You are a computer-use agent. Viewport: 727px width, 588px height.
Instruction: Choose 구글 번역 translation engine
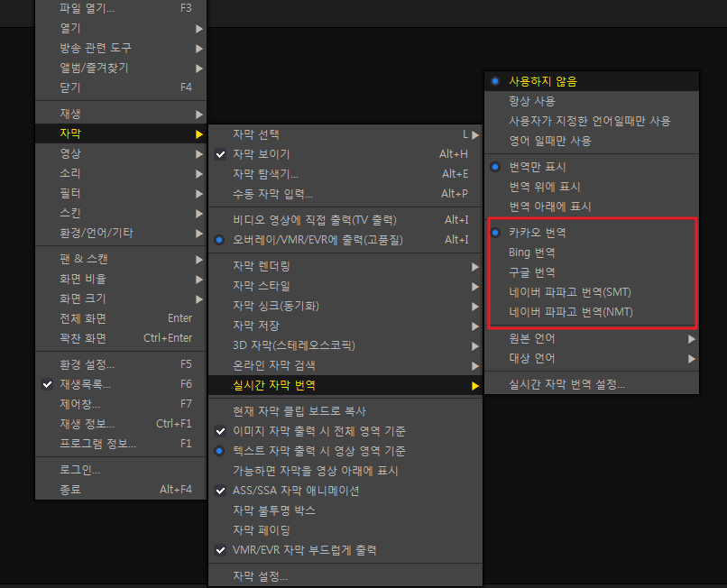click(592, 272)
